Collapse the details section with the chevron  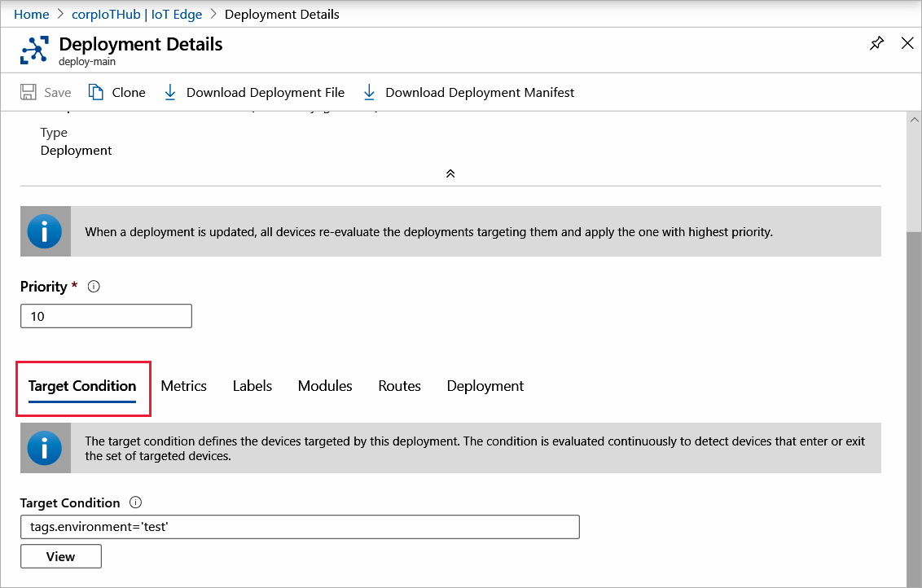click(450, 173)
